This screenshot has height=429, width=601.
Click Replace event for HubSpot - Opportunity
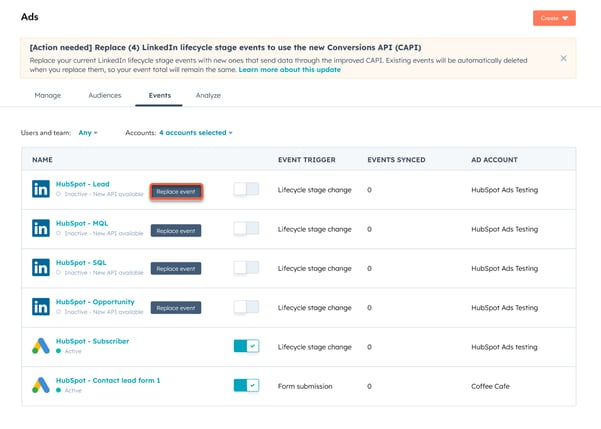pos(176,308)
